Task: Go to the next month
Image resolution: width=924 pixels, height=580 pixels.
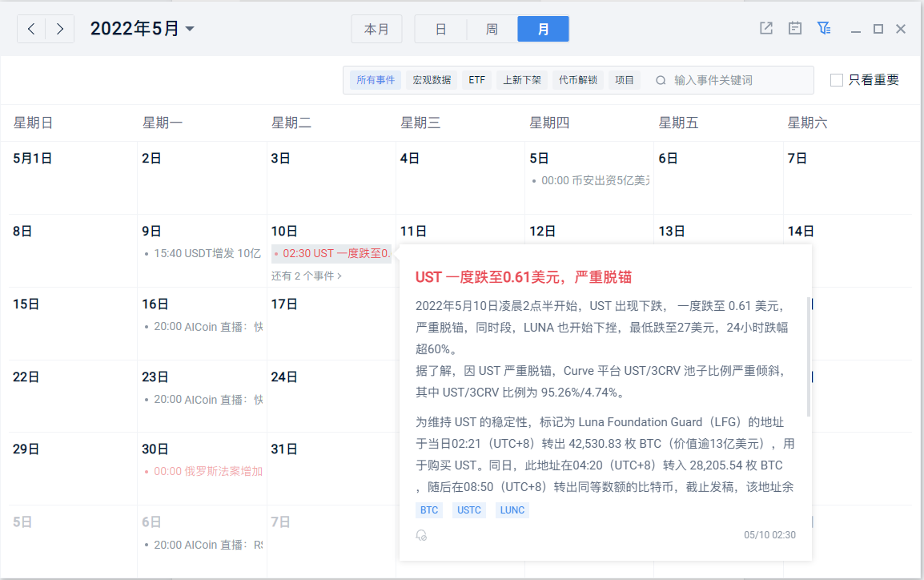Action: coord(59,29)
